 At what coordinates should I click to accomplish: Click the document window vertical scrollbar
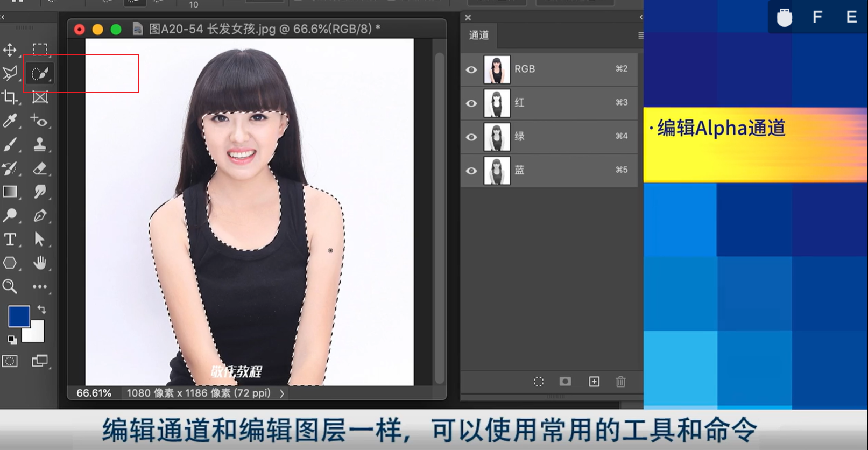(x=439, y=218)
